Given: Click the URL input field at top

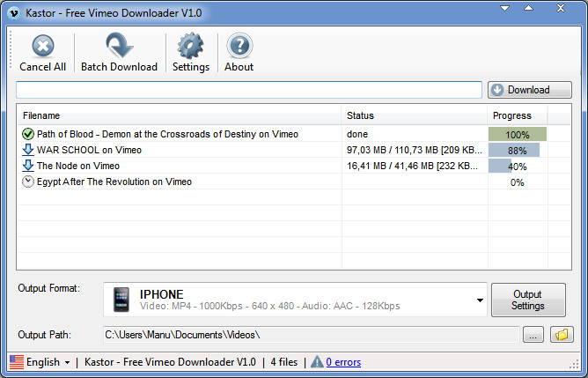Looking at the screenshot, I should (249, 90).
